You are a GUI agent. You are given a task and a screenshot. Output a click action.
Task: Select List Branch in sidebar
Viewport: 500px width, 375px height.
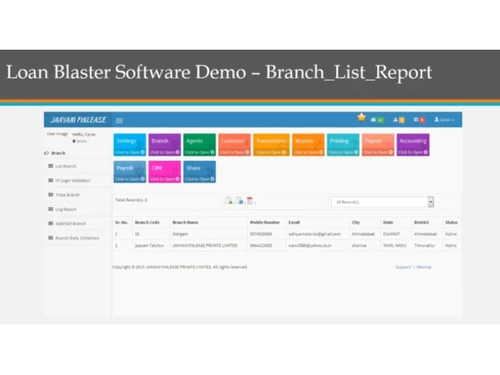click(66, 166)
